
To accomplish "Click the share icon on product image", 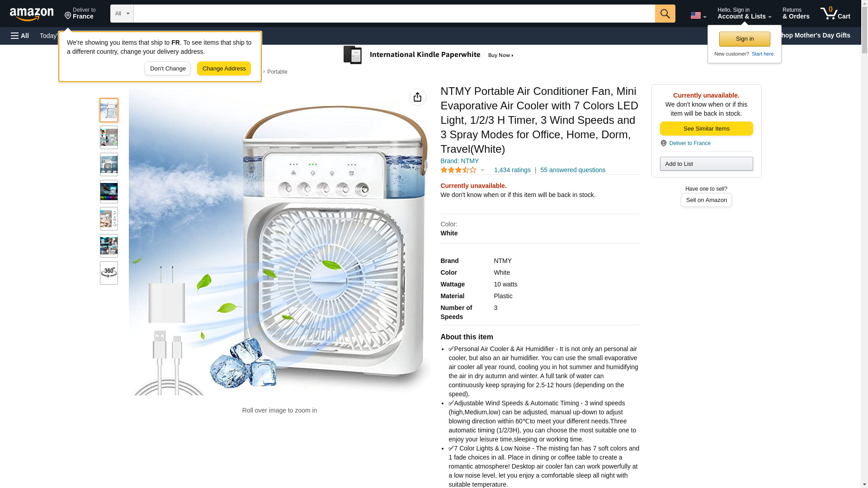I will coord(417,97).
